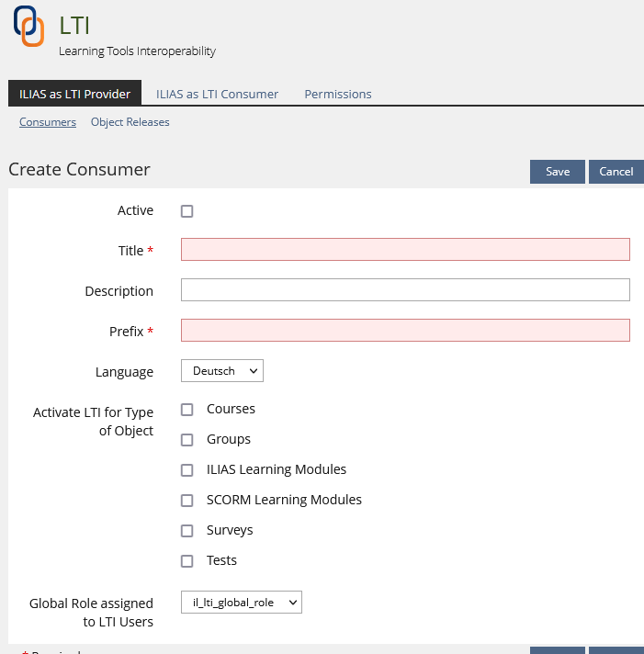The height and width of the screenshot is (654, 644).
Task: Focus the Title input field
Action: 405,250
